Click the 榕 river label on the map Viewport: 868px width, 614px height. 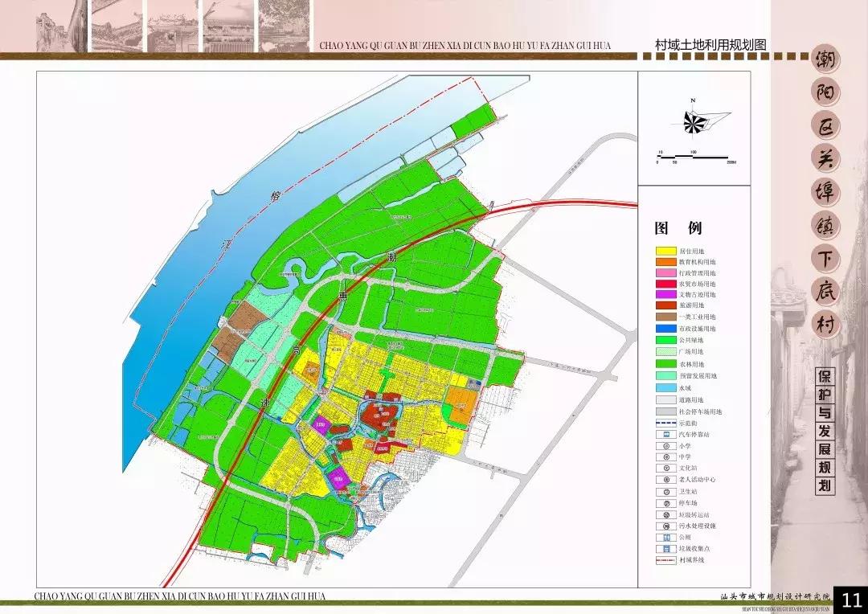click(x=275, y=195)
